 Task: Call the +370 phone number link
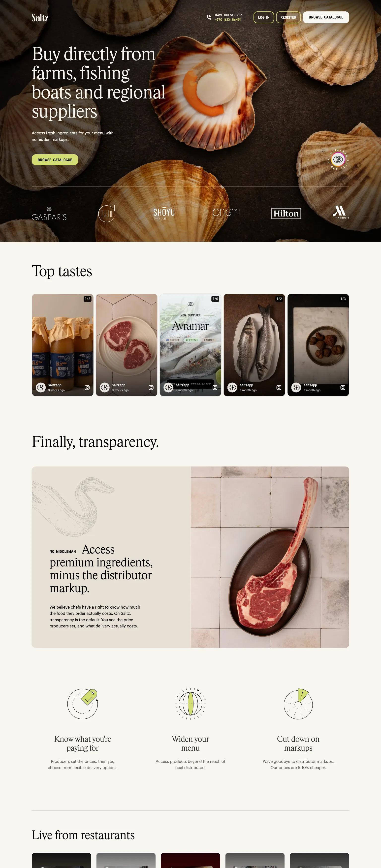pos(228,20)
